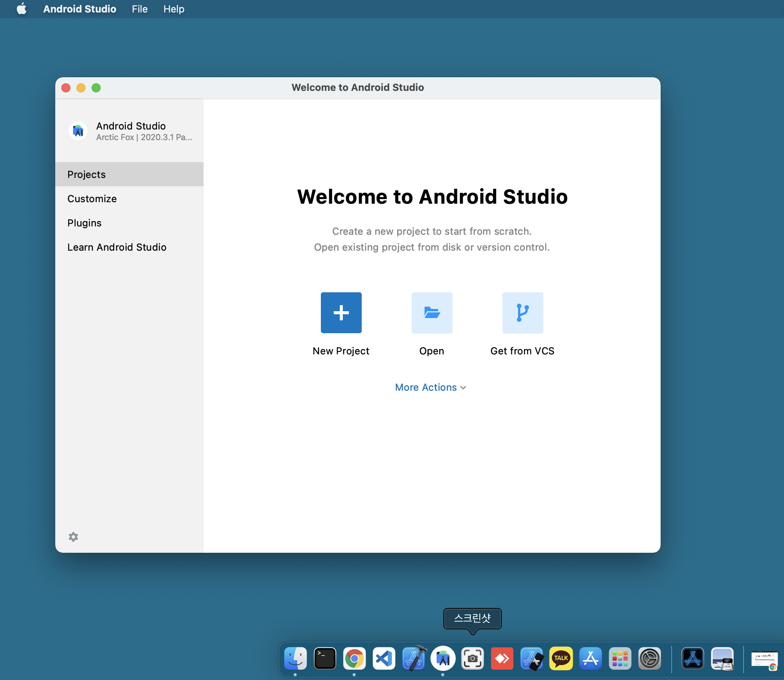The image size is (784, 680).
Task: Click the New Project plus icon
Action: click(341, 313)
